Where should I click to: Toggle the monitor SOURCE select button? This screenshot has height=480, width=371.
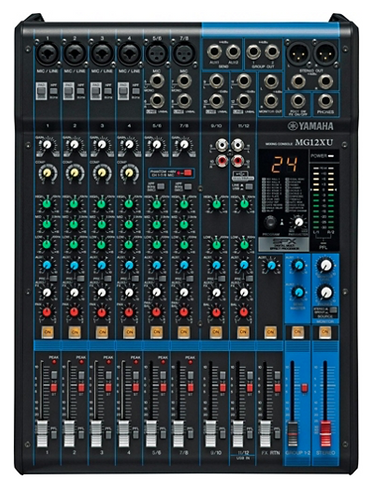pos(332,311)
